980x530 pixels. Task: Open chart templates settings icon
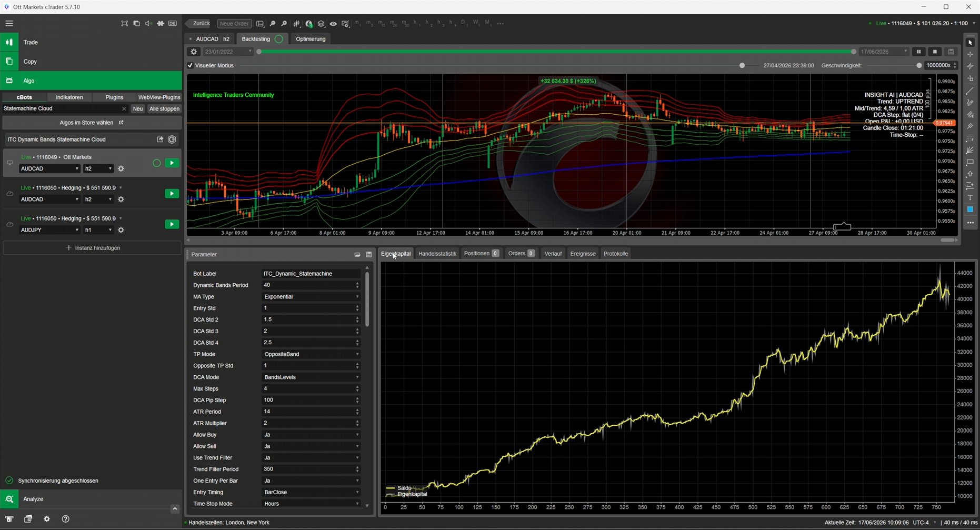pos(345,24)
